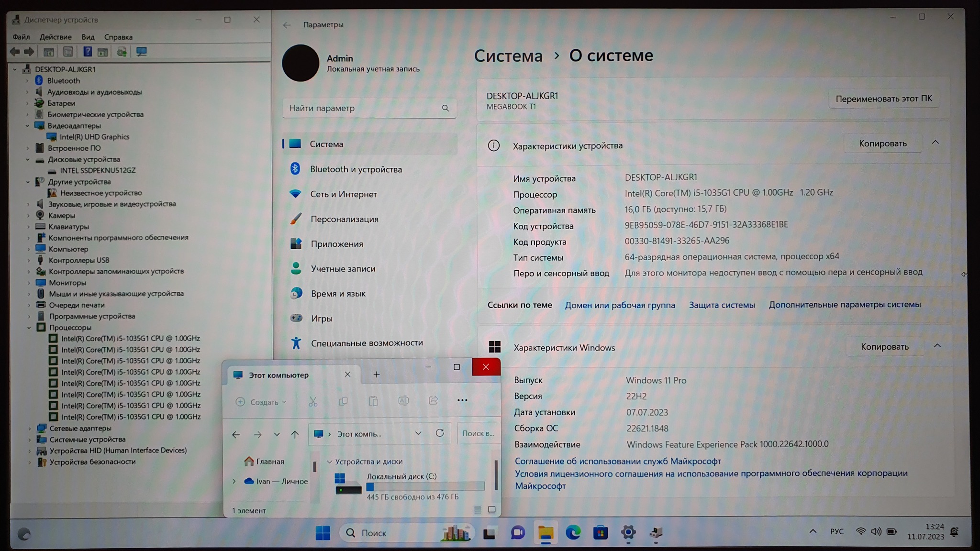Open the Защита системы link
980x551 pixels.
[x=722, y=305]
